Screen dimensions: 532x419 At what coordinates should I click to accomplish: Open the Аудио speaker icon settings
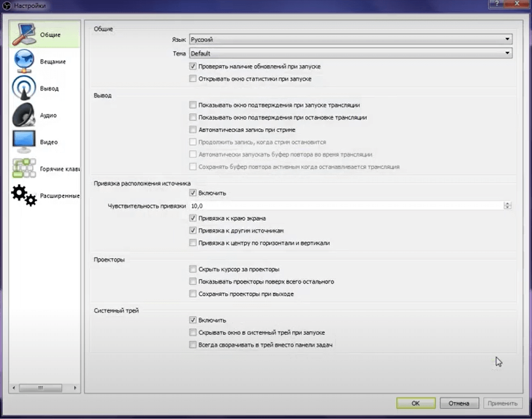pyautogui.click(x=23, y=115)
